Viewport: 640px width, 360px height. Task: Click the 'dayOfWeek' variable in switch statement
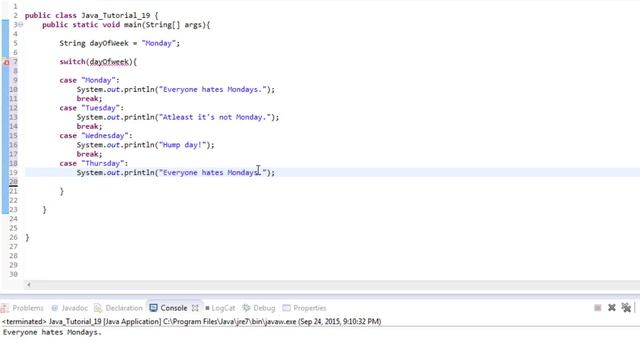click(109, 62)
